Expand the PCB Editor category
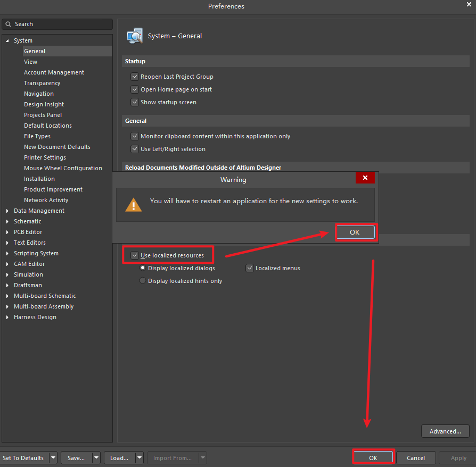This screenshot has height=467, width=476. coord(7,232)
